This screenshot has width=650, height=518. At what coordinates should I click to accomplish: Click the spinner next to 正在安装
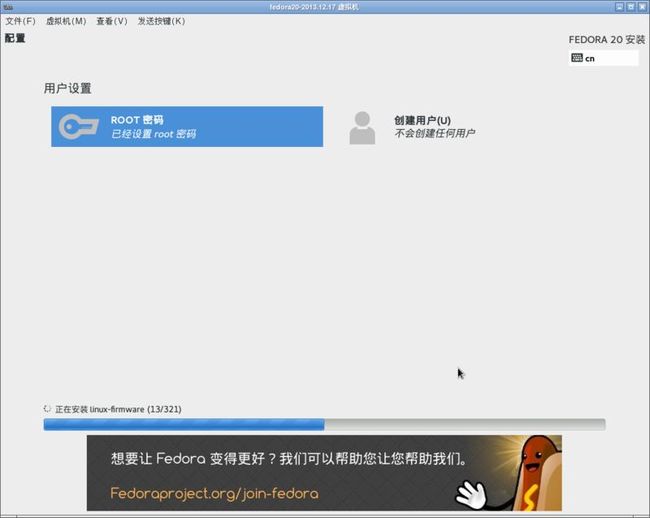[47, 409]
